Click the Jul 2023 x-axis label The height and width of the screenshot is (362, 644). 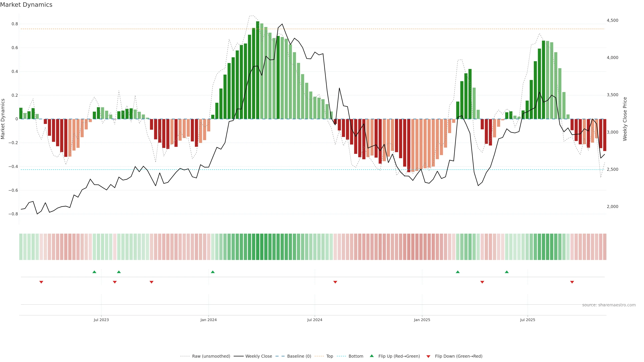pos(101,320)
